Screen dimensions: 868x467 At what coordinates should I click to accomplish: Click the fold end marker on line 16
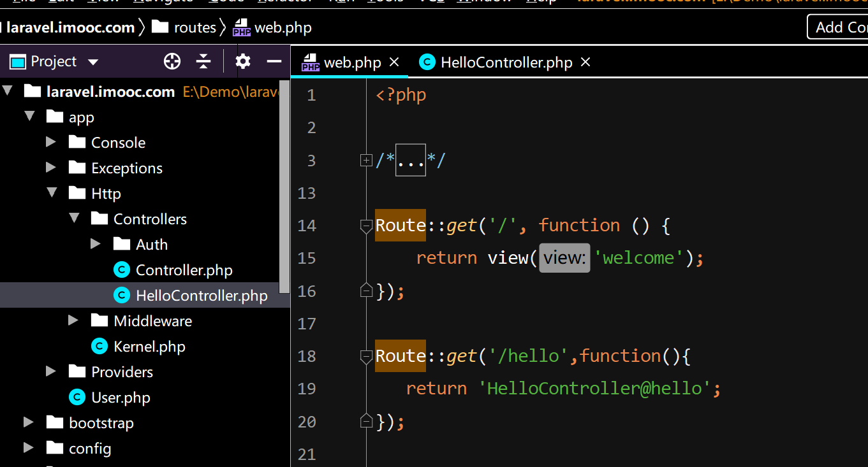click(366, 291)
